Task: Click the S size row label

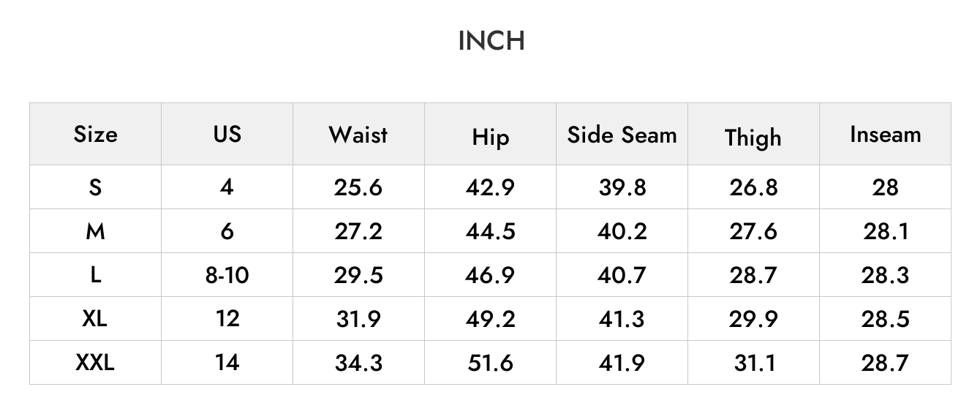Action: click(95, 187)
